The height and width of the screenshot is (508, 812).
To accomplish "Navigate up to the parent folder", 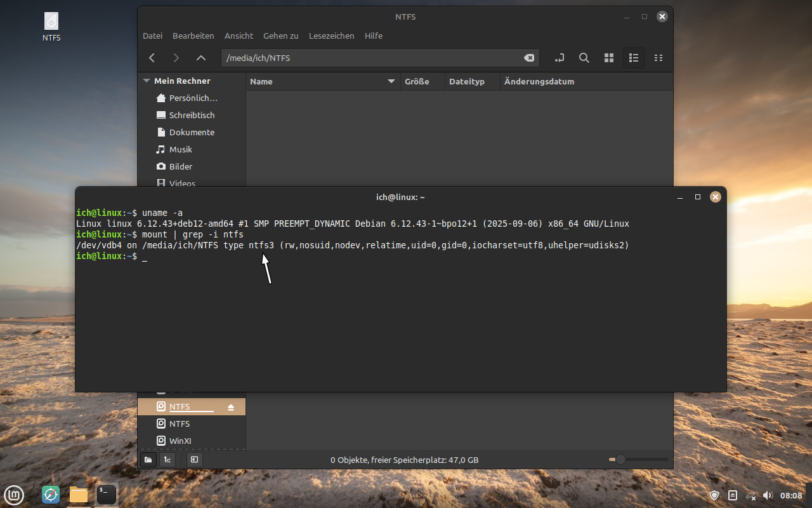I will pos(201,58).
